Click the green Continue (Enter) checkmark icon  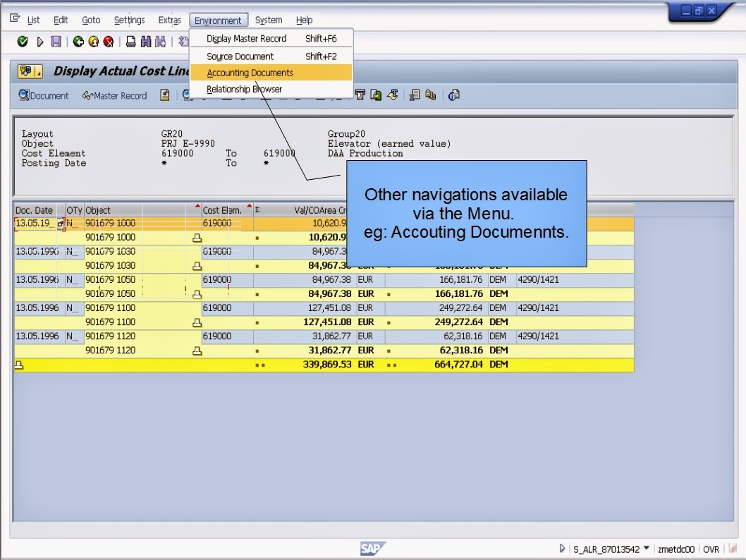tap(23, 42)
